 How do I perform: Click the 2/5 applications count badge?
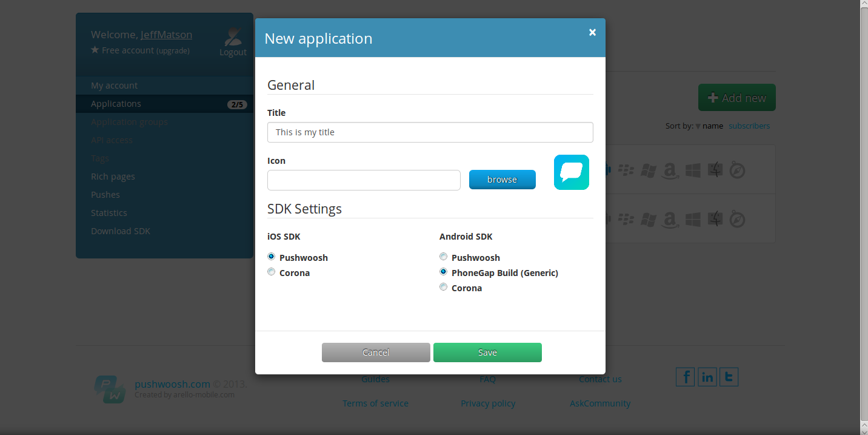[237, 104]
